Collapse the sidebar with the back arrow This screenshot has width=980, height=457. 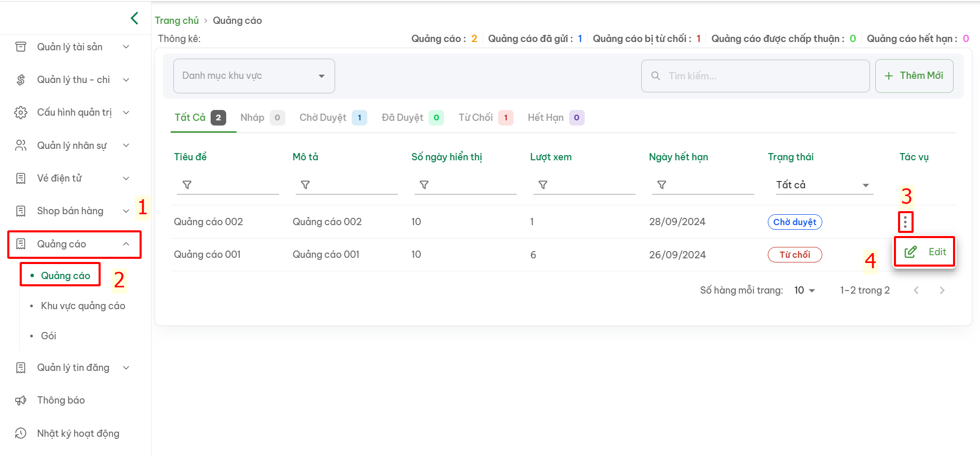pos(134,18)
